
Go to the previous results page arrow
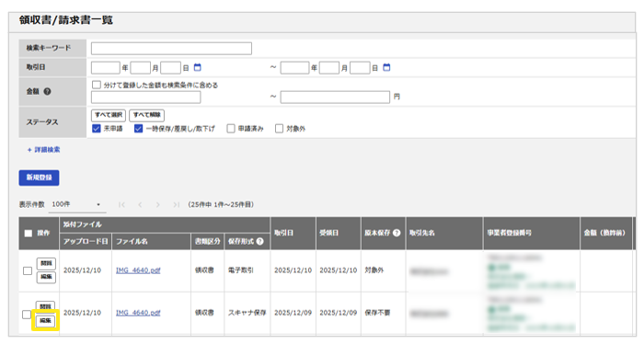click(140, 204)
